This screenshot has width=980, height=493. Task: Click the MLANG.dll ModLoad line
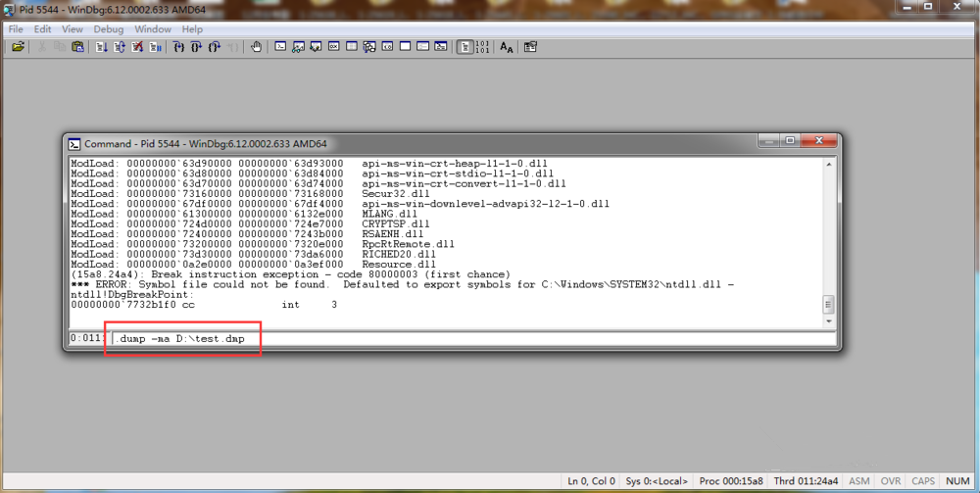pos(244,214)
